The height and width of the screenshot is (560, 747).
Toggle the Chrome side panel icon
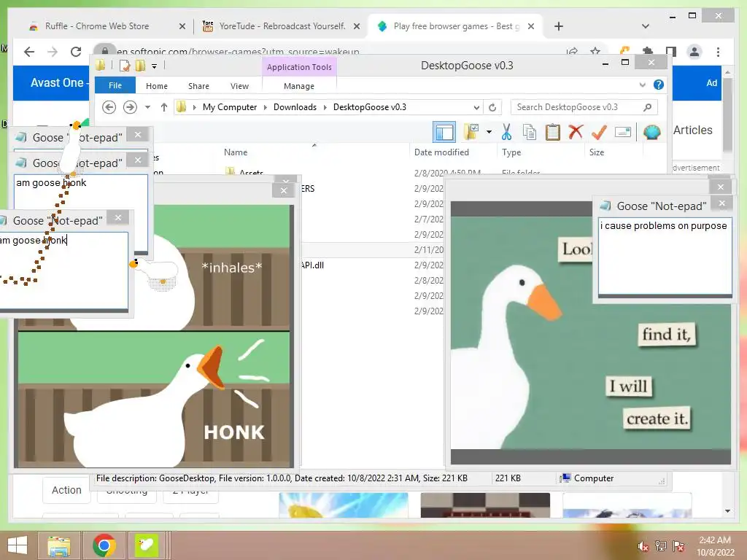coord(671,52)
